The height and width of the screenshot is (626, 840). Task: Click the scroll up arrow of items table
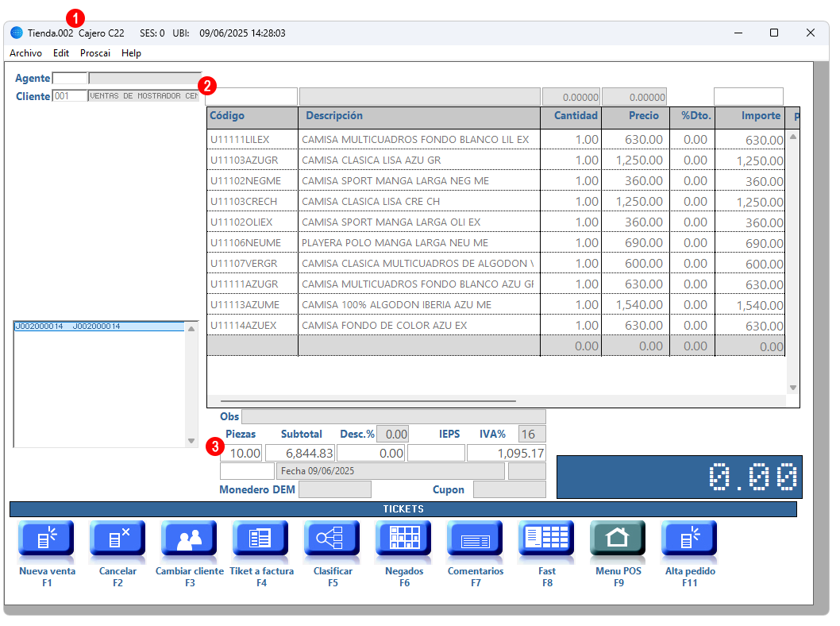(x=793, y=137)
